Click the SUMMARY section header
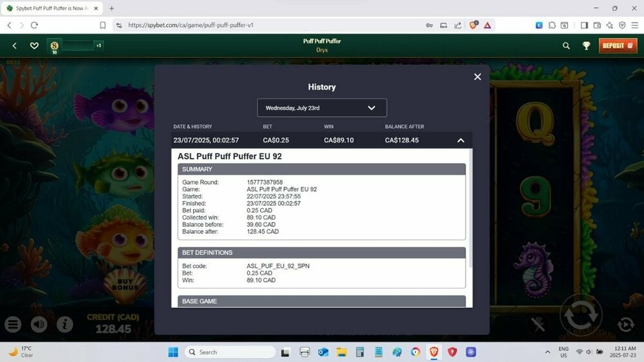 pos(321,169)
